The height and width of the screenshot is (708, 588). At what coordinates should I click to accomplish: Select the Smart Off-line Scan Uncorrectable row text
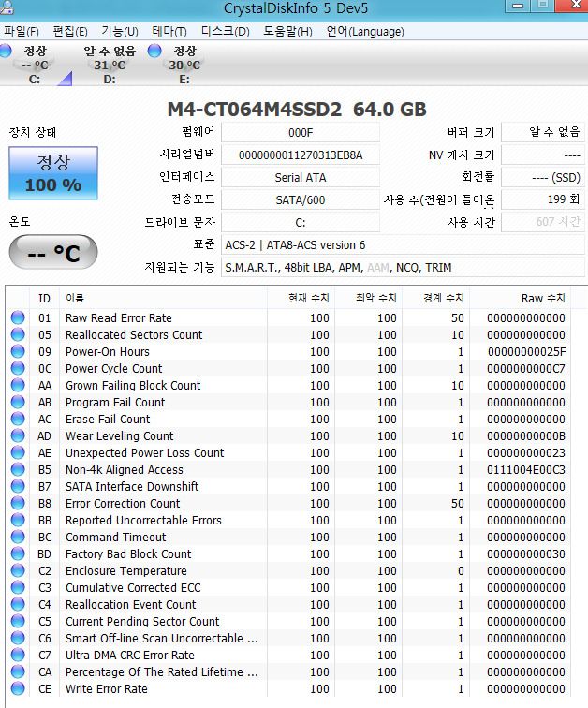[x=162, y=638]
